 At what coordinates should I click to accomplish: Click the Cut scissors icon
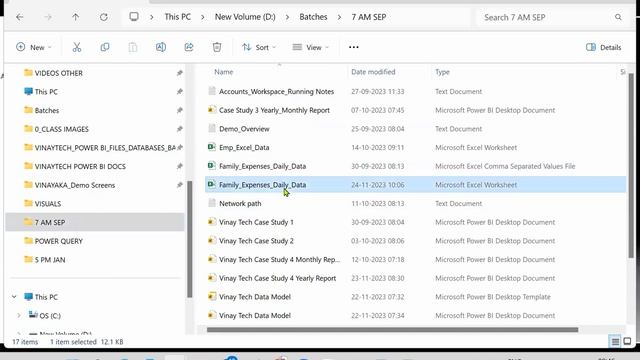click(77, 47)
